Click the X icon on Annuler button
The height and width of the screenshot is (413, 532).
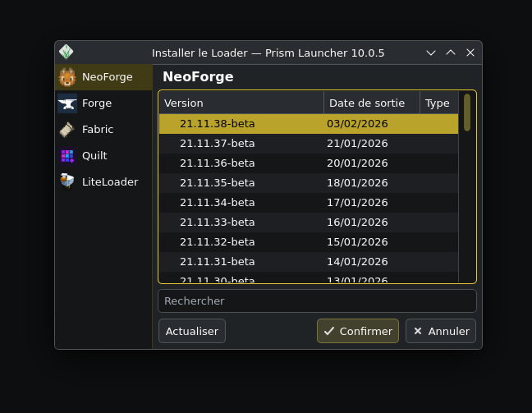tap(418, 331)
